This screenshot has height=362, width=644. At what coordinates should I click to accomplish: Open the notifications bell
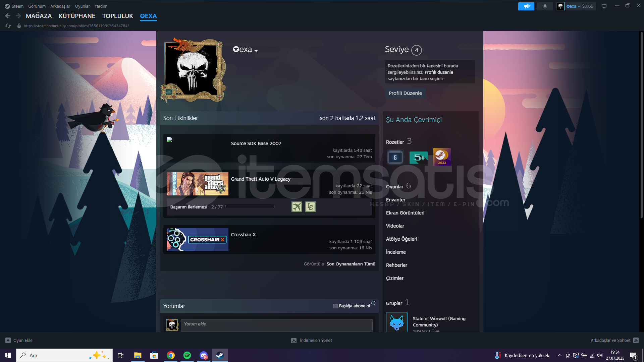click(x=545, y=6)
